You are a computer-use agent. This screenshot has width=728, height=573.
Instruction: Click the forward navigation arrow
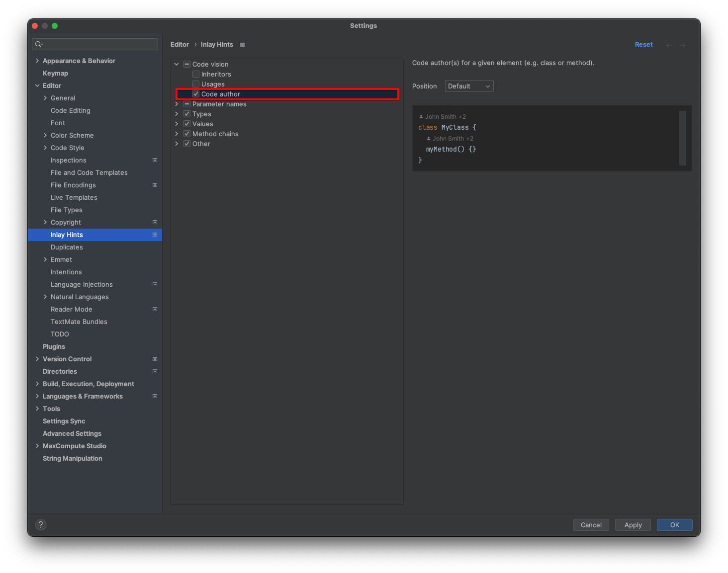(x=682, y=45)
